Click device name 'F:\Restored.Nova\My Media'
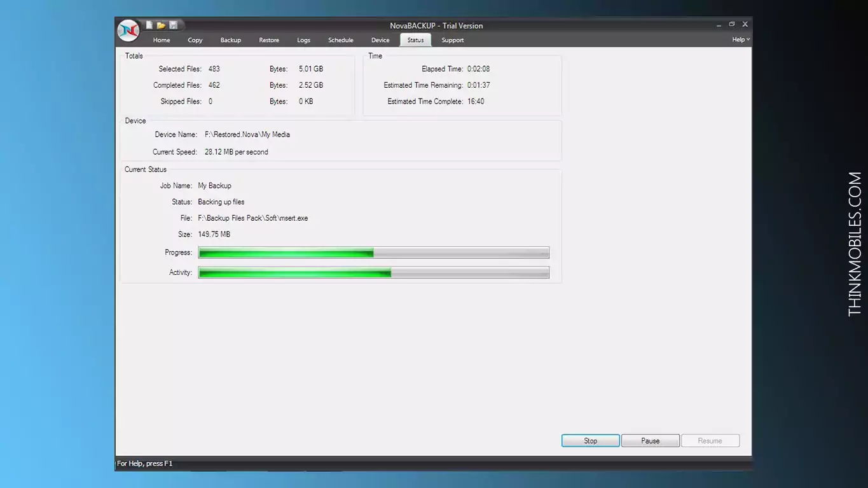This screenshot has width=868, height=488. (247, 135)
